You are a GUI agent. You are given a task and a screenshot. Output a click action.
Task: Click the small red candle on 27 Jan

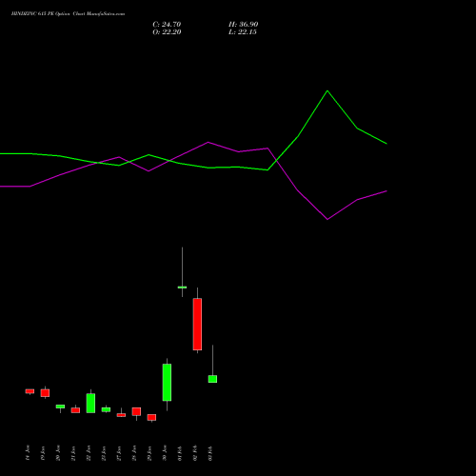pyautogui.click(x=121, y=415)
